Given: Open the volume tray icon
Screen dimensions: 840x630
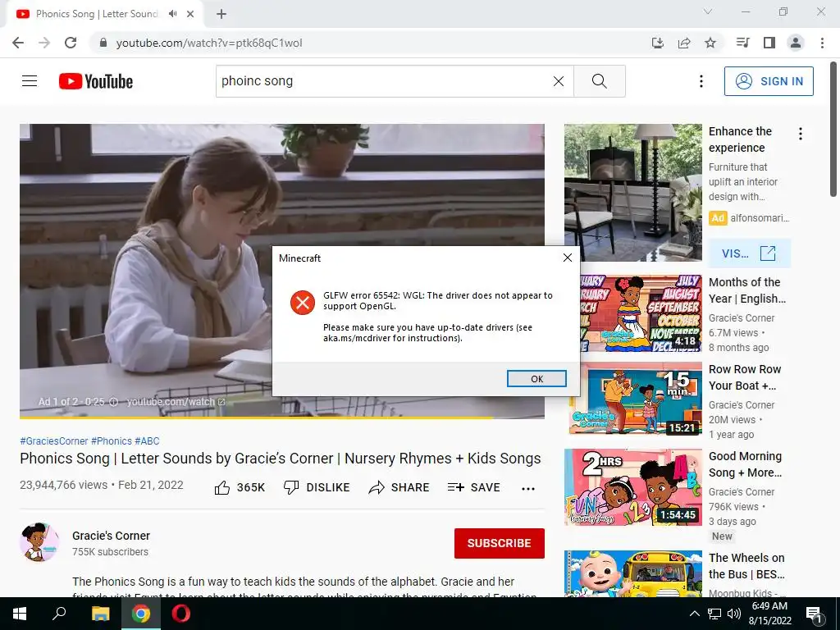Looking at the screenshot, I should coord(734,614).
